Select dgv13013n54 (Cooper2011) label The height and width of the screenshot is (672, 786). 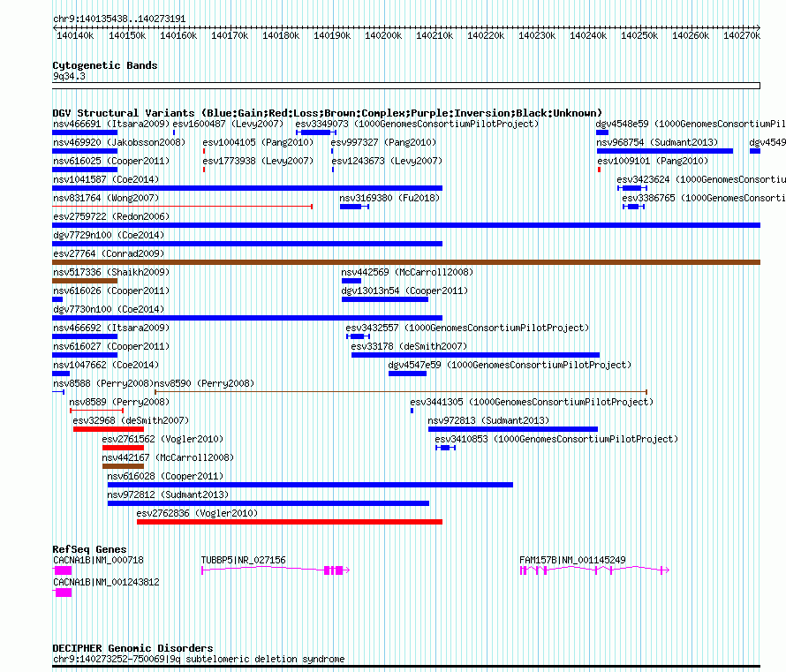[x=404, y=291]
